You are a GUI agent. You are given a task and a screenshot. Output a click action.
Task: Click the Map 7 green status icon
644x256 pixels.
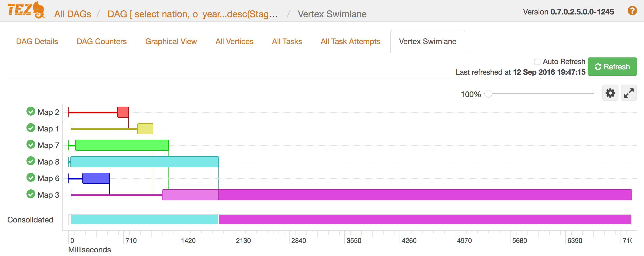(31, 144)
